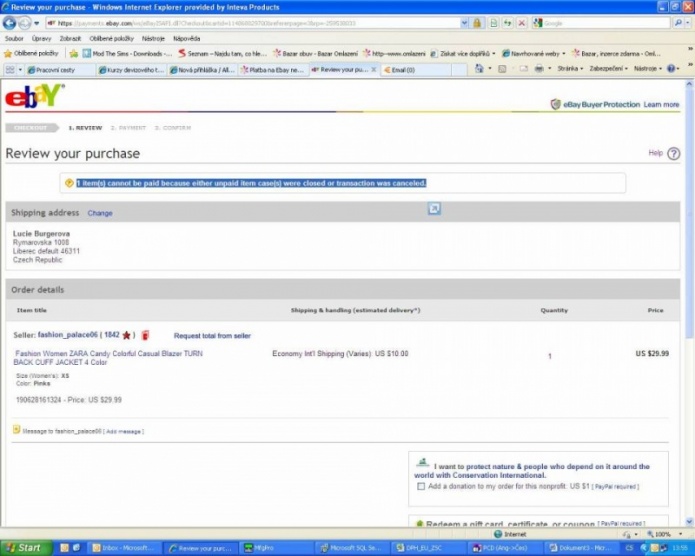Click the seller's red feedback star icon
Viewport: 695px width, 556px height.
point(127,336)
